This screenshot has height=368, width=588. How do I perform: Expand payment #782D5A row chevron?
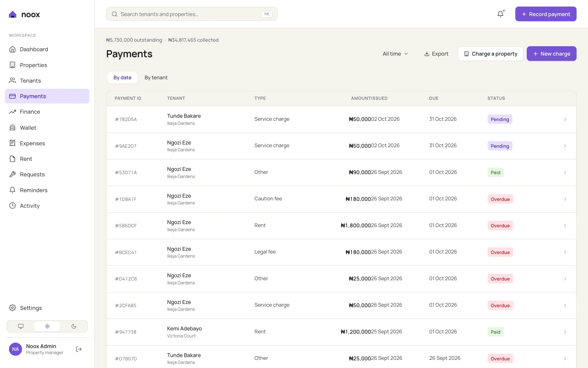(565, 119)
